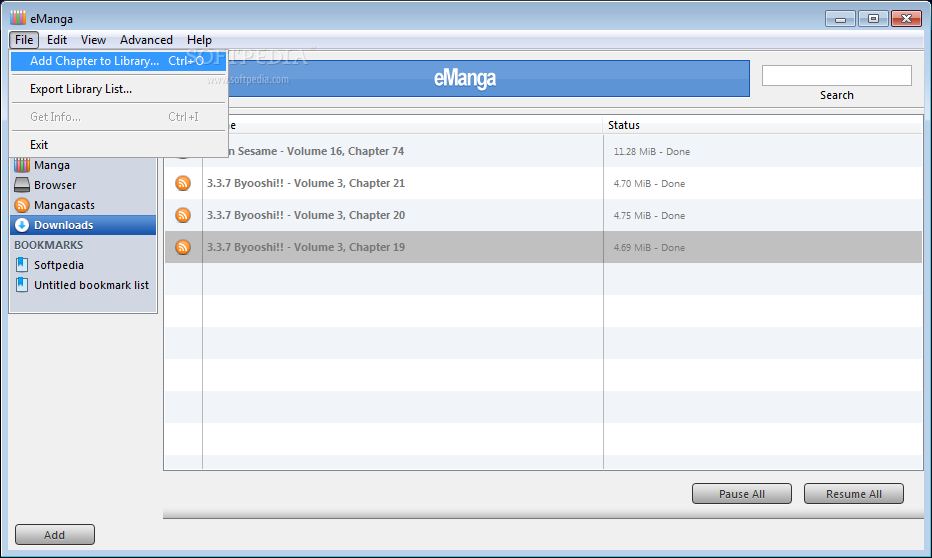Click the 11.28 MiB - Done status
The image size is (932, 558).
[651, 152]
